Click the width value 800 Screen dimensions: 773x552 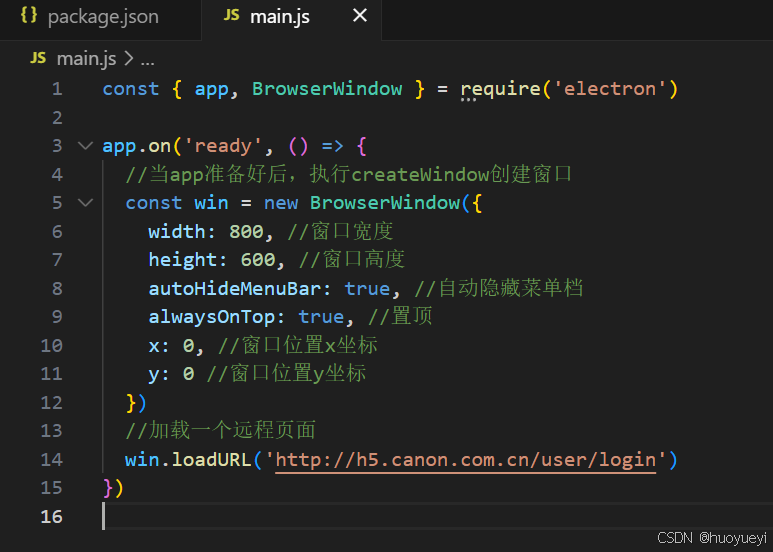[246, 232]
